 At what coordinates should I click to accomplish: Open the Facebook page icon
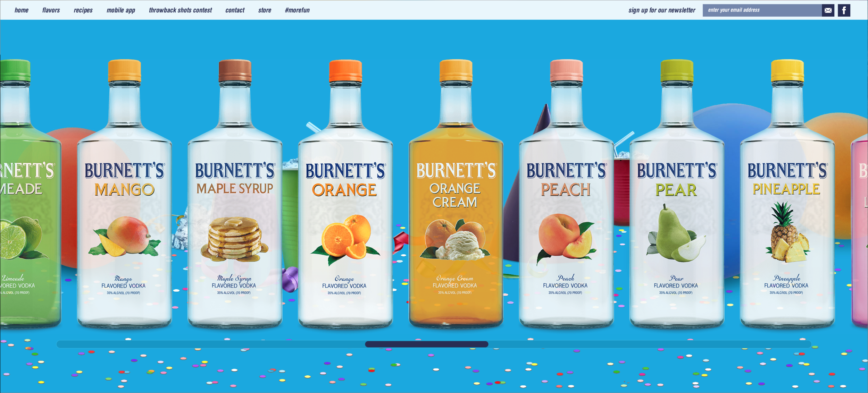pyautogui.click(x=844, y=10)
